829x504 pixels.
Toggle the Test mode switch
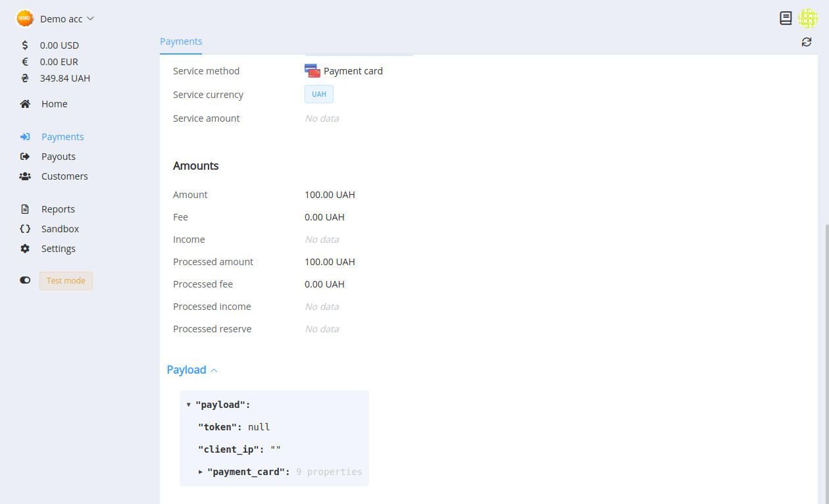click(x=25, y=280)
